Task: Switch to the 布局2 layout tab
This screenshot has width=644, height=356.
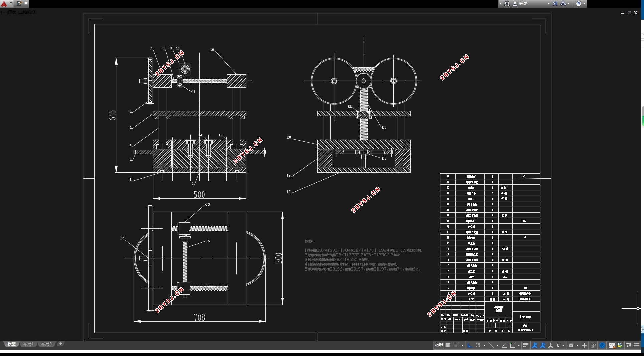Action: click(46, 344)
